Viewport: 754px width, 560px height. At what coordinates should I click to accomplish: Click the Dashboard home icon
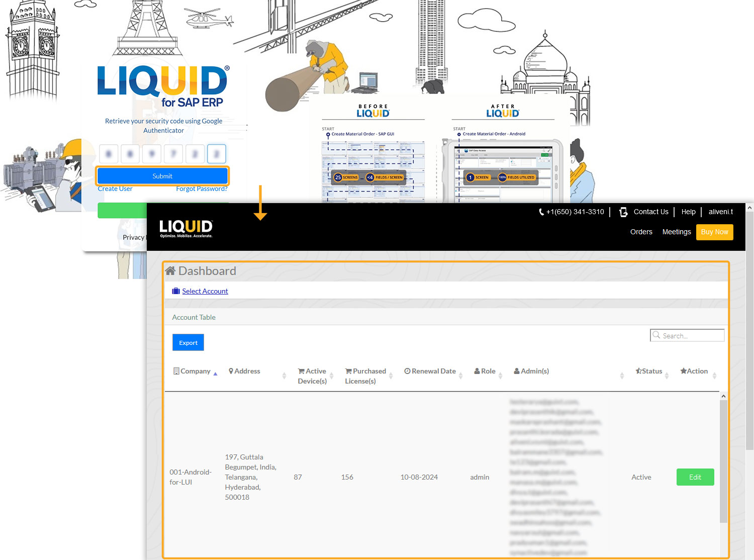point(170,271)
